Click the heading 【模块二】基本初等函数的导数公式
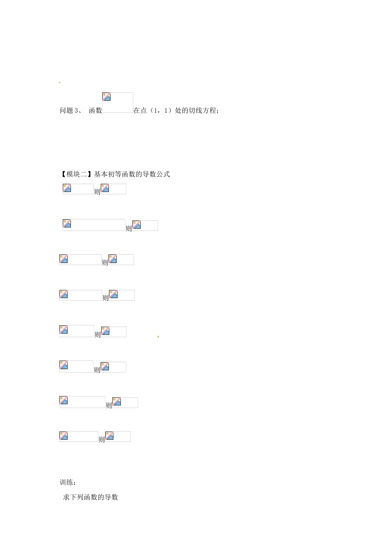 point(115,174)
